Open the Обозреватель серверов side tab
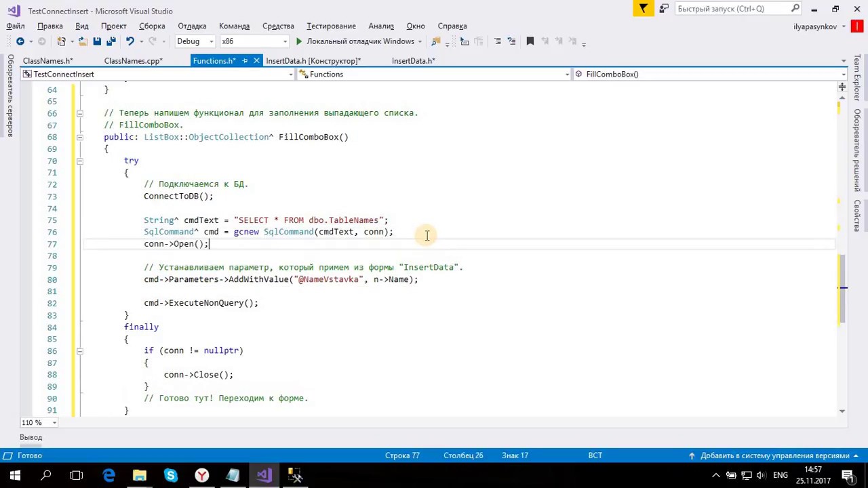Screen dimensions: 868x488 click(x=10, y=96)
